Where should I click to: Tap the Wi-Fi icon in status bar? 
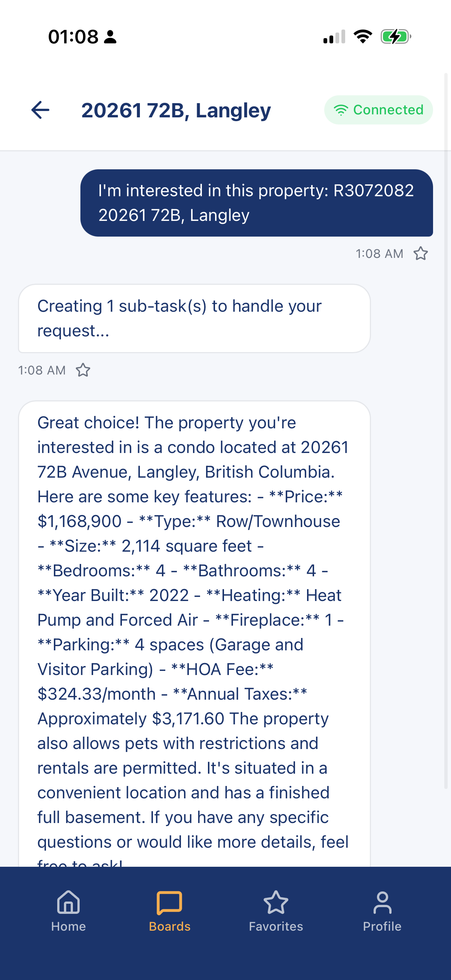(363, 37)
